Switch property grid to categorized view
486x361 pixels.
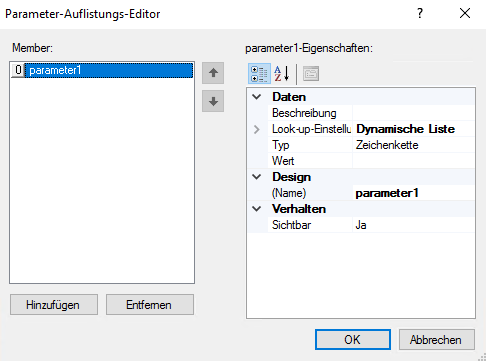[x=259, y=74]
